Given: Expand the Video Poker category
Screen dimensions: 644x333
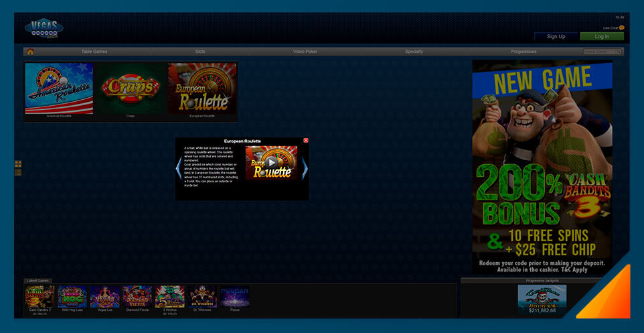Looking at the screenshot, I should (x=305, y=52).
